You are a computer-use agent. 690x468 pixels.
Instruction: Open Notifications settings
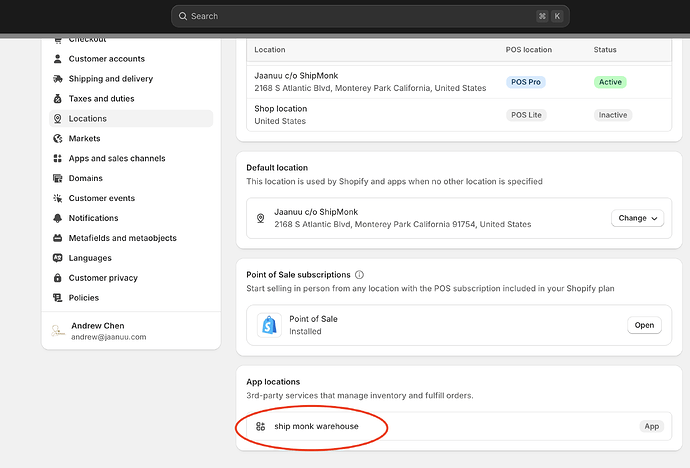pyautogui.click(x=131, y=218)
